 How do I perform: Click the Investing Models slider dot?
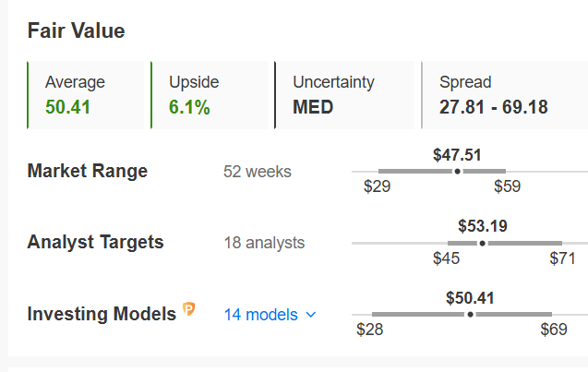click(470, 314)
